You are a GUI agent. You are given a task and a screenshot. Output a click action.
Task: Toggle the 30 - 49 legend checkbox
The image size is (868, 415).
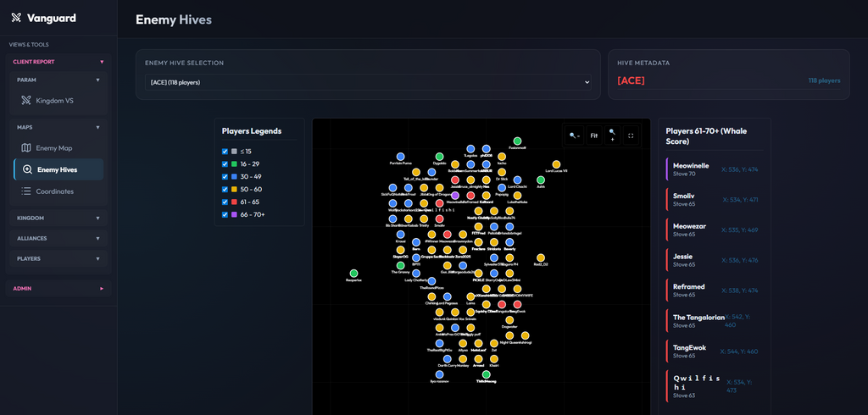(225, 177)
